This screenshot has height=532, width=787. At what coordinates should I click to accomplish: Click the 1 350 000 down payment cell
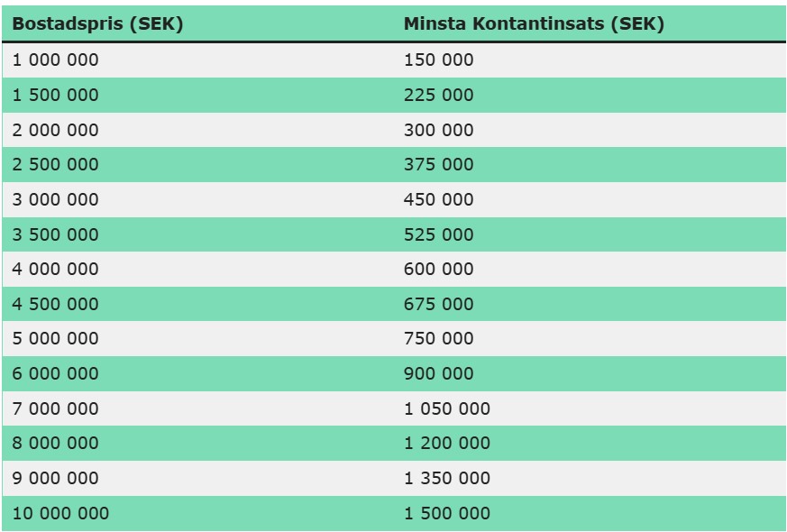447,478
